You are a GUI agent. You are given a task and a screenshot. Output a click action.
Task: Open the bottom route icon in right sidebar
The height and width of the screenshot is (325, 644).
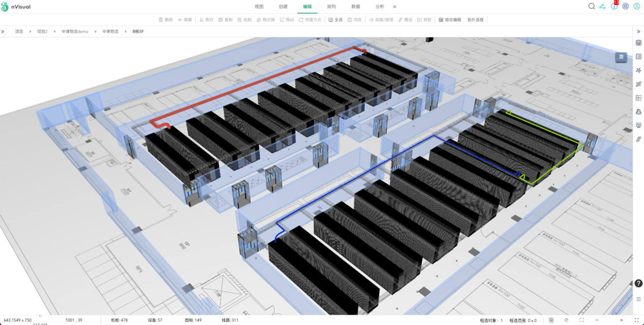[x=639, y=139]
